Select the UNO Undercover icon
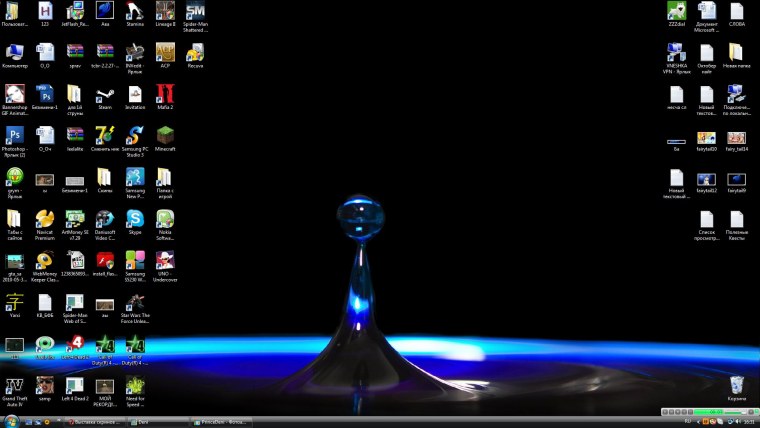The height and width of the screenshot is (428, 760). pyautogui.click(x=165, y=261)
